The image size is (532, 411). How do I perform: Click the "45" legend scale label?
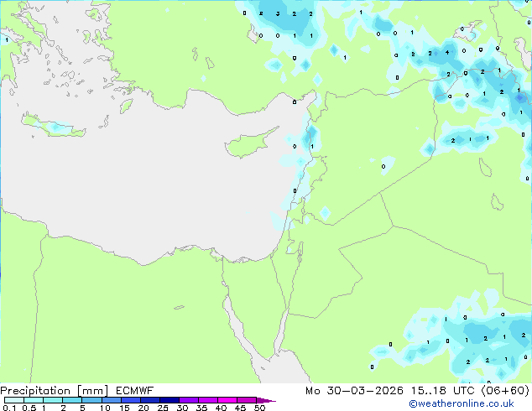tap(240, 408)
